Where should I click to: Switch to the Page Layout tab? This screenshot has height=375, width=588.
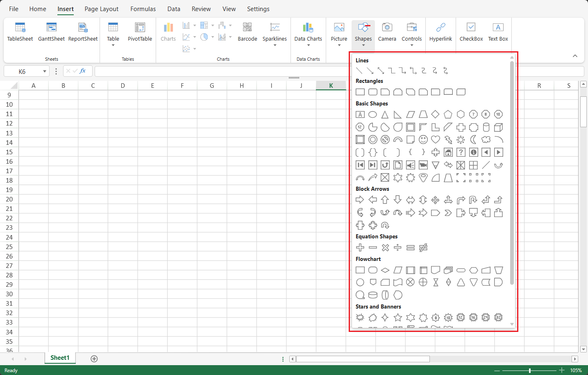tap(102, 9)
